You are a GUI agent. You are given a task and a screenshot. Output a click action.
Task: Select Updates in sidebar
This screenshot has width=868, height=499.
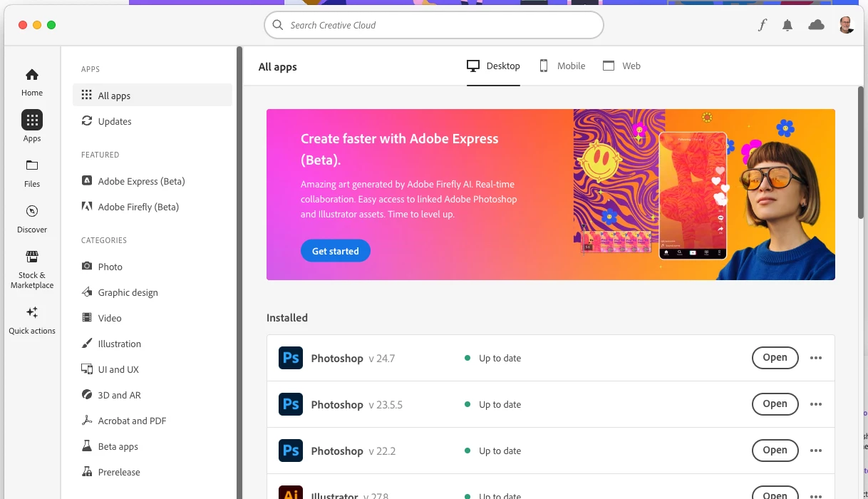coord(153,121)
